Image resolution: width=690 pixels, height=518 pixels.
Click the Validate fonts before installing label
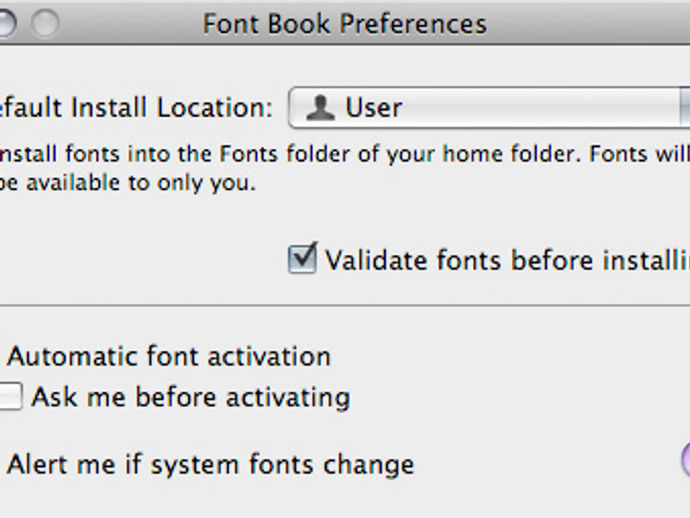[507, 260]
